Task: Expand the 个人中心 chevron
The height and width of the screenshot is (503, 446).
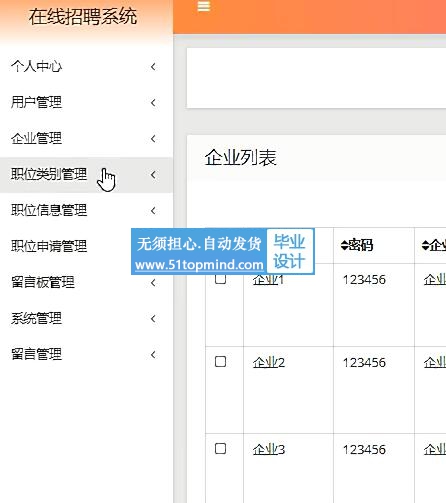Action: pos(153,67)
